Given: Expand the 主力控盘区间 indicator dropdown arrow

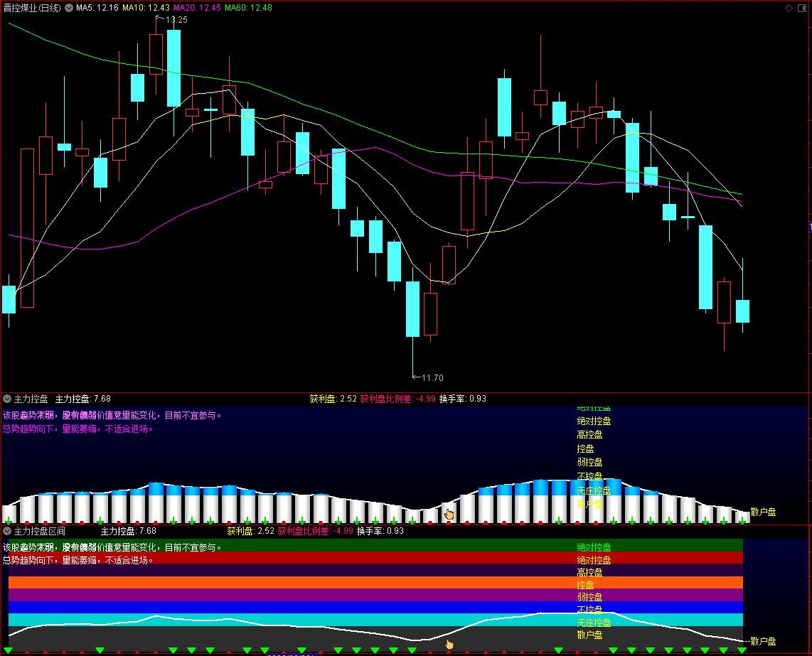Looking at the screenshot, I should tap(7, 531).
